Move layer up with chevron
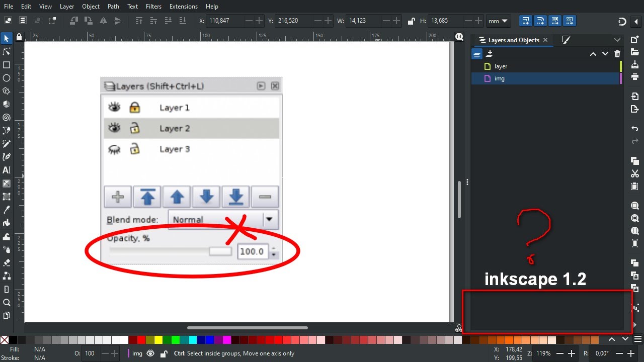 593,54
